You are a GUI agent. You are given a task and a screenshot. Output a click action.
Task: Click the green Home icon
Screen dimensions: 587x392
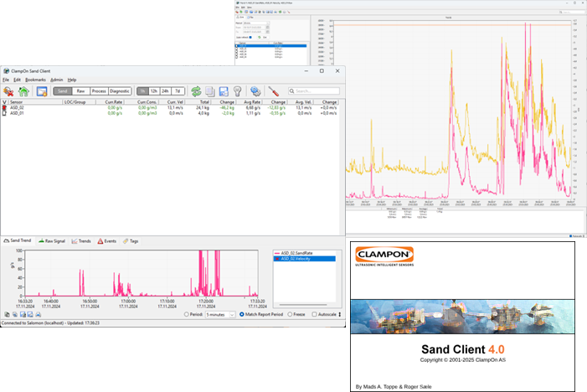tap(23, 91)
